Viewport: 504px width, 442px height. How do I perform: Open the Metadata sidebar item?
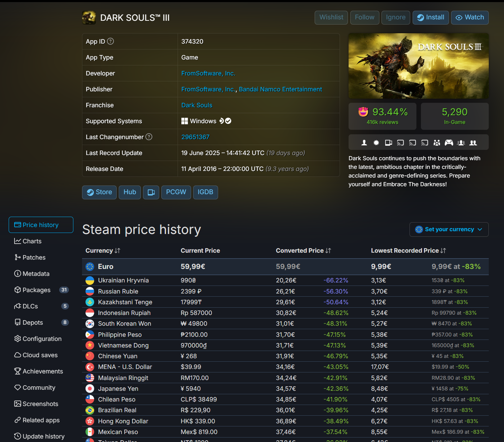pos(41,274)
